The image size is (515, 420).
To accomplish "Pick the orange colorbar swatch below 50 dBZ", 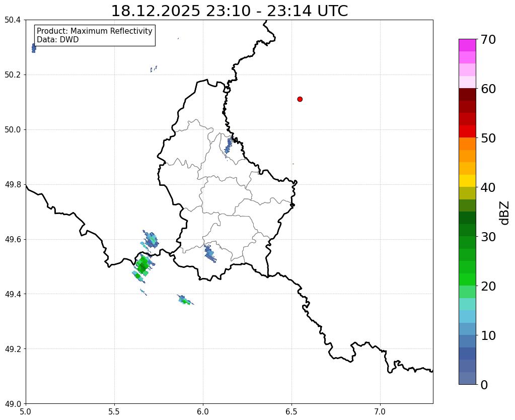I will [467, 144].
